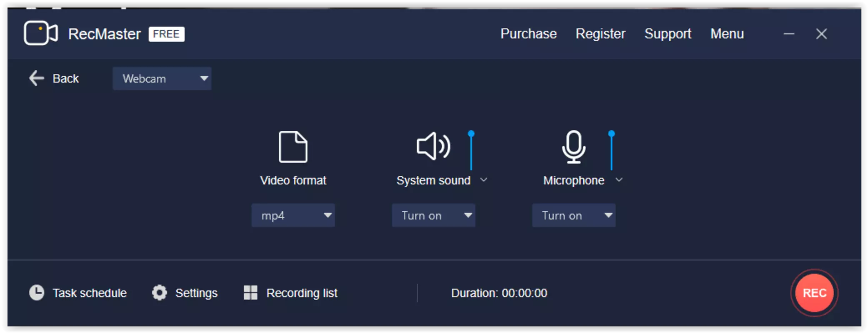This screenshot has width=868, height=333.
Task: Open the Register menu item
Action: (600, 34)
